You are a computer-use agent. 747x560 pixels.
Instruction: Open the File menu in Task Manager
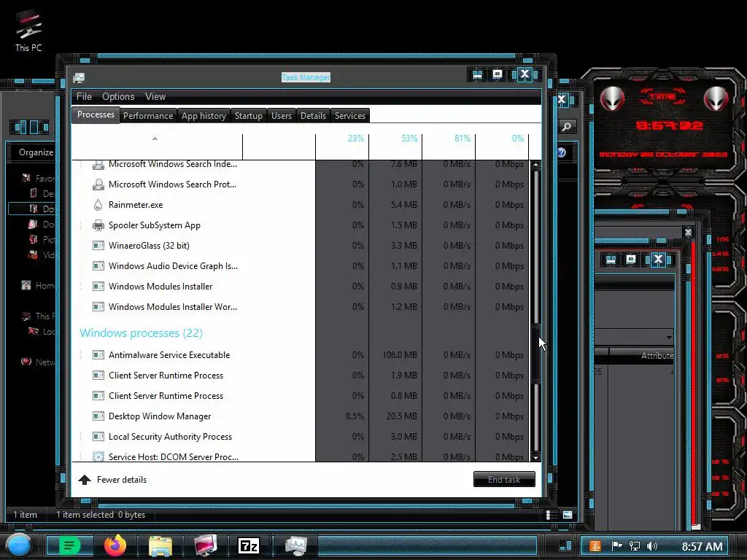(x=84, y=97)
